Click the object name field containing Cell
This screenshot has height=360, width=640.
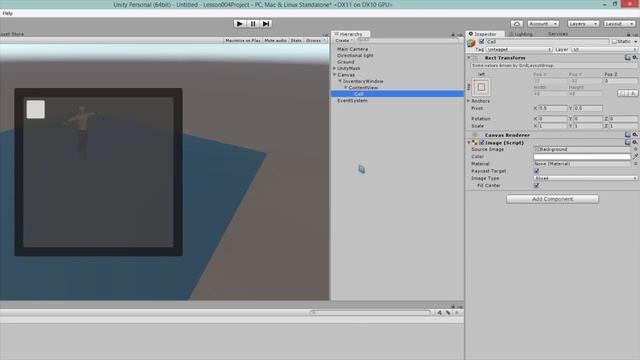(x=547, y=42)
